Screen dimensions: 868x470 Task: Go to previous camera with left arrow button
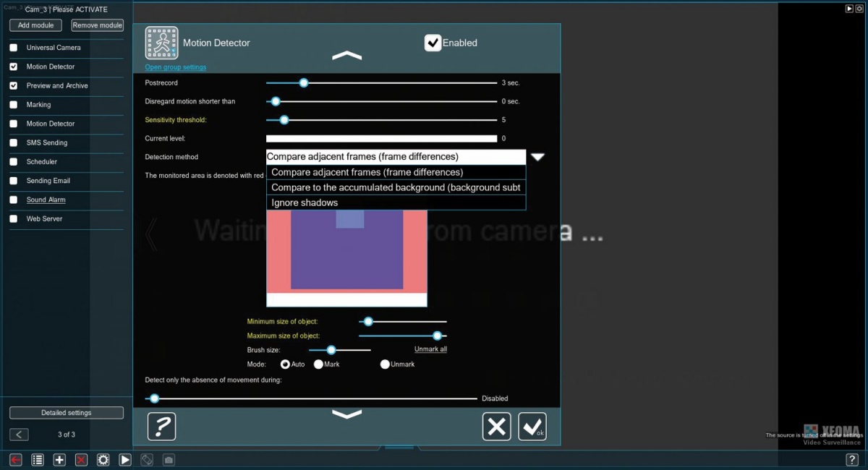[x=20, y=435]
